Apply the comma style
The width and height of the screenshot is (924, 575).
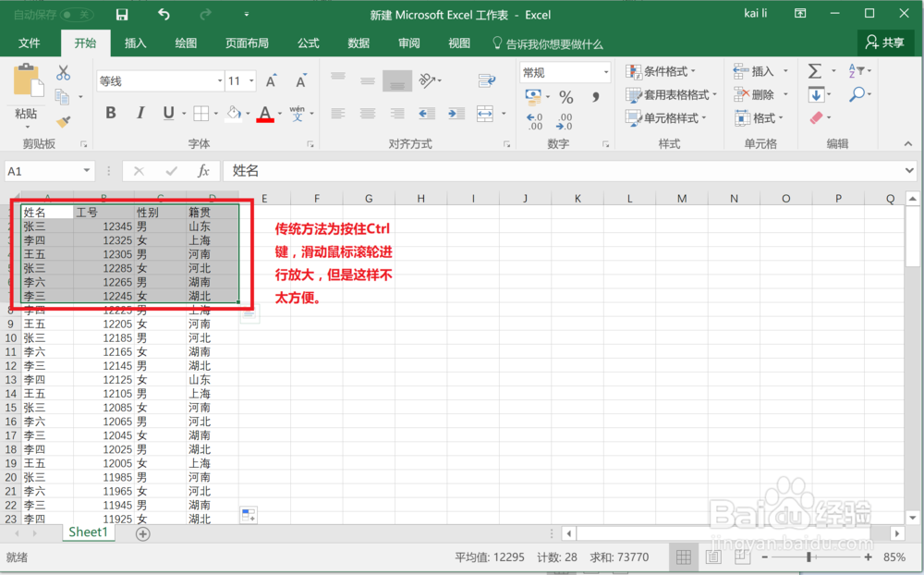pyautogui.click(x=596, y=96)
